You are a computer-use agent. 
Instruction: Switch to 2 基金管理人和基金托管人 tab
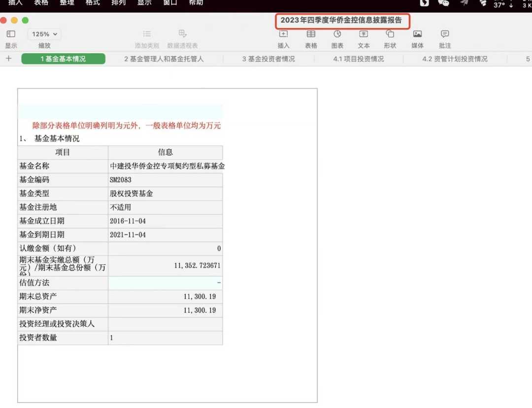(164, 59)
